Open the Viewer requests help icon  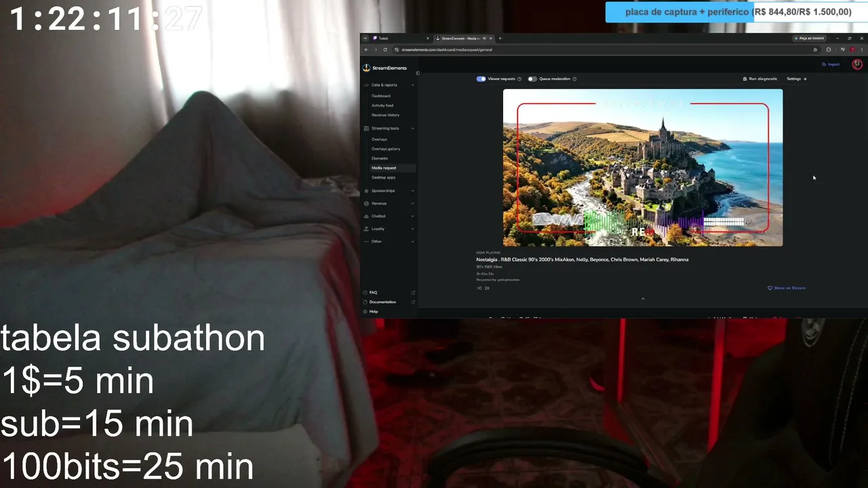(x=519, y=79)
